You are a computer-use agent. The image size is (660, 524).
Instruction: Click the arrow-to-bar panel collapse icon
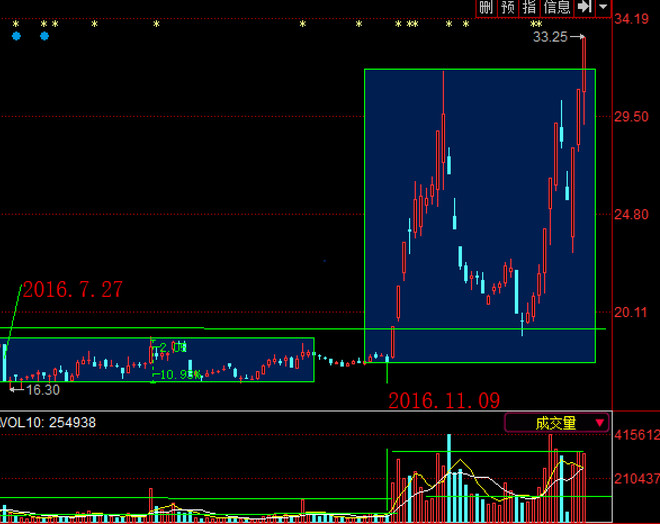point(585,7)
